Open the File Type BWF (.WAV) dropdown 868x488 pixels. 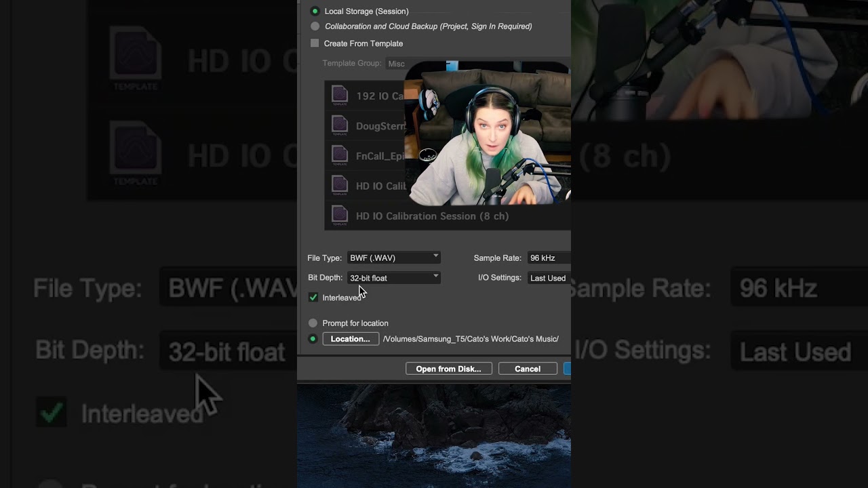pyautogui.click(x=393, y=258)
